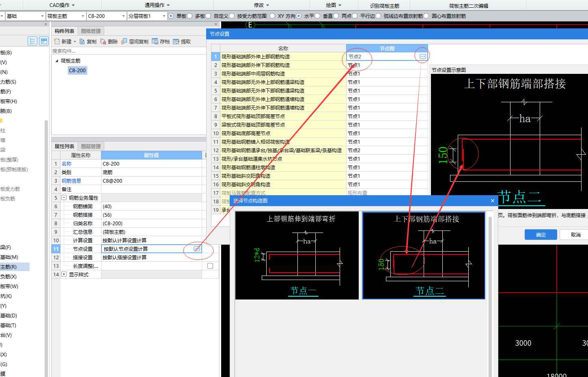
Task: Select the 两点 radio option
Action: pyautogui.click(x=336, y=16)
